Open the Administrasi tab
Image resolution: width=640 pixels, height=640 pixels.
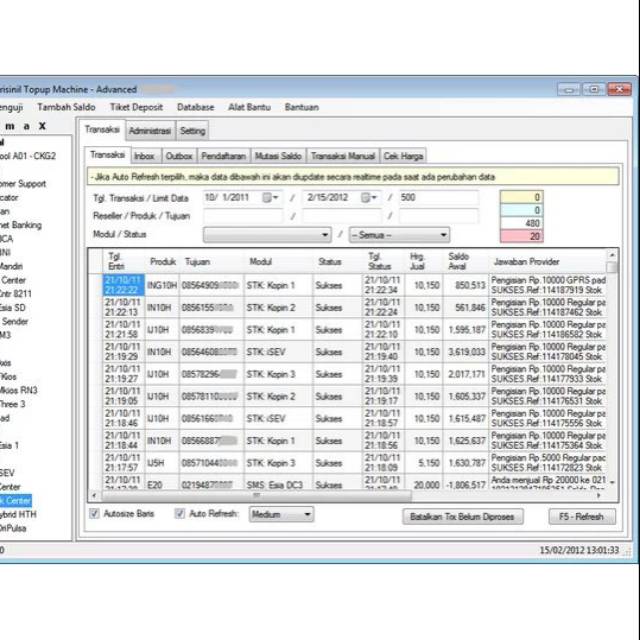150,130
